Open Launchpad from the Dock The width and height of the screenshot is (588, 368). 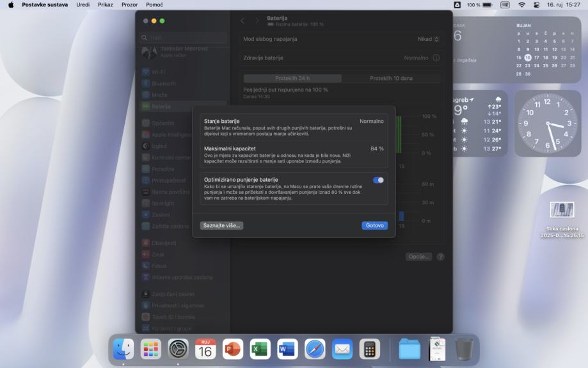point(151,349)
